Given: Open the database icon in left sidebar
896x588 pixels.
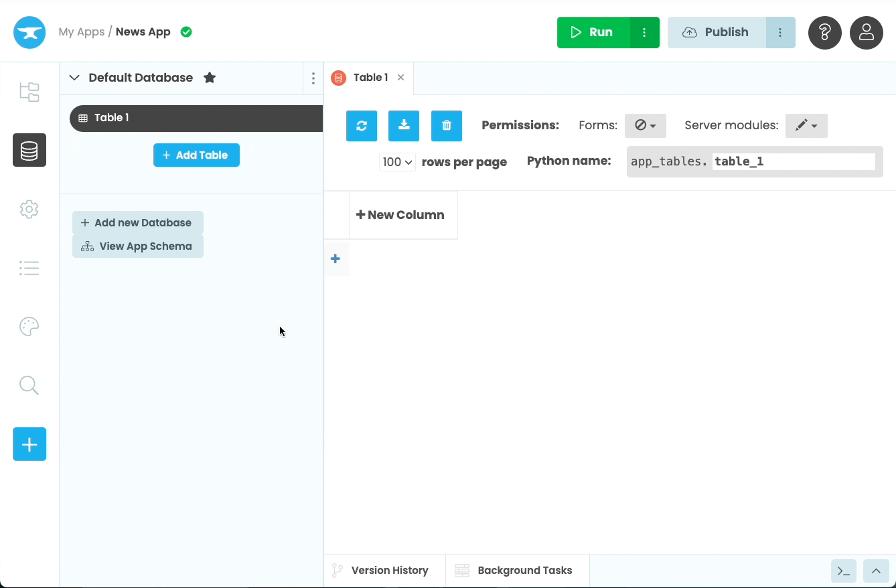Looking at the screenshot, I should click(29, 150).
